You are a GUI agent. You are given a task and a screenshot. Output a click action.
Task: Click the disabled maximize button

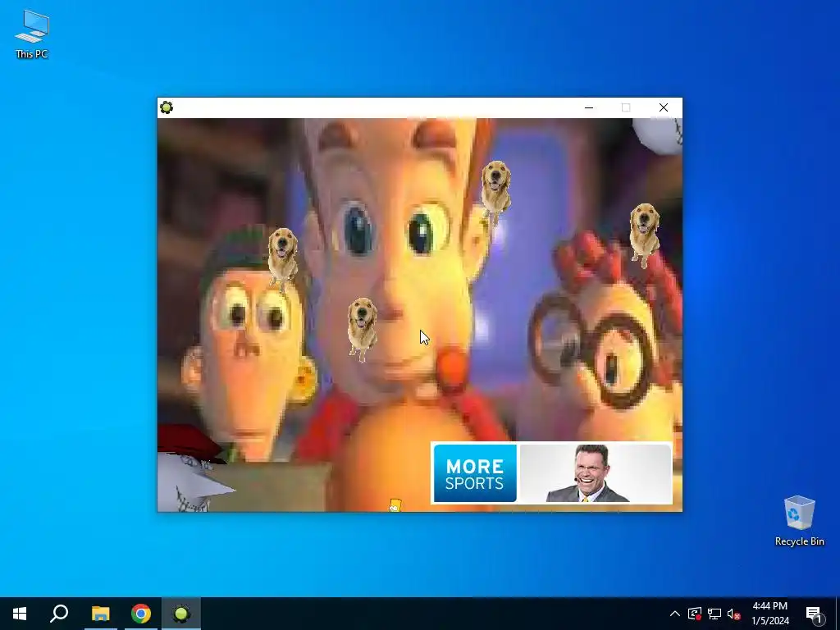(626, 107)
